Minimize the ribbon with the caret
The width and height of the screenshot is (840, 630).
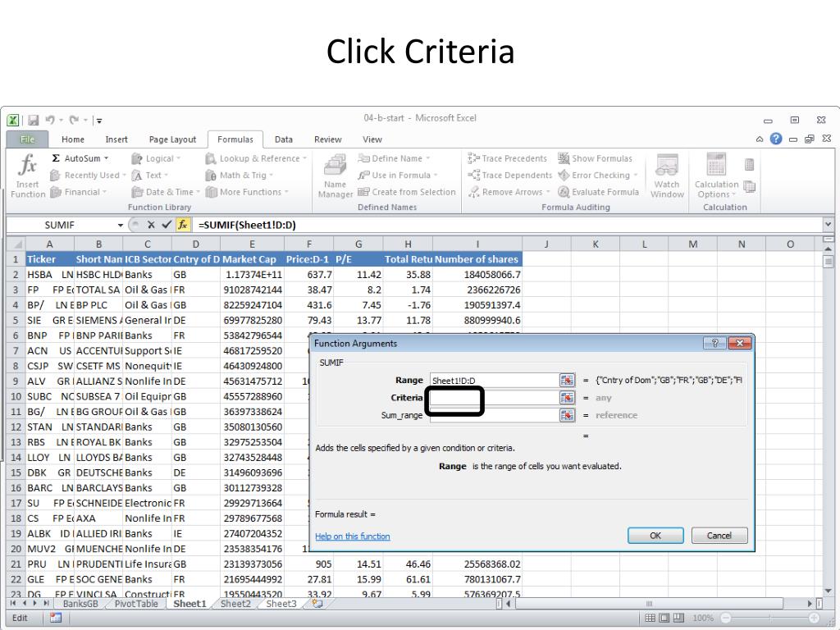click(x=760, y=139)
